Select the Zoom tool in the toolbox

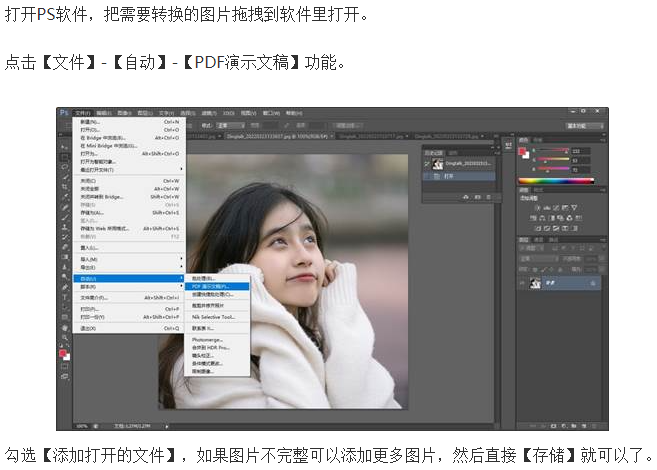pyautogui.click(x=64, y=339)
